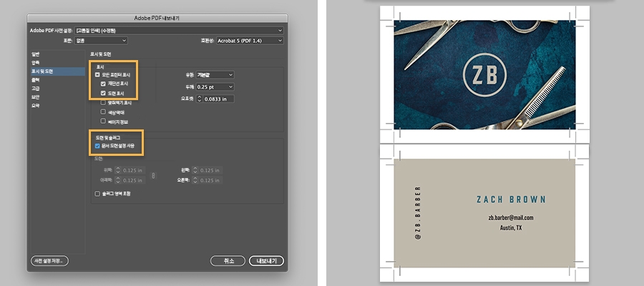Image resolution: width=644 pixels, height=286 pixels.
Task: Uncheck 도련 표시 bleed marks checkbox
Action: (104, 93)
